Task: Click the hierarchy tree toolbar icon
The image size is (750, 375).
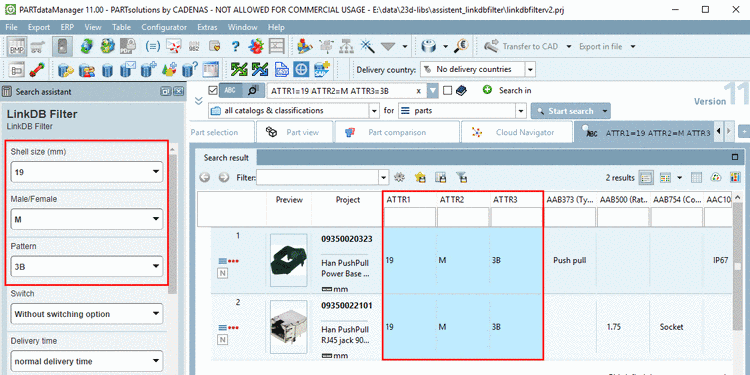Action: coord(346,46)
